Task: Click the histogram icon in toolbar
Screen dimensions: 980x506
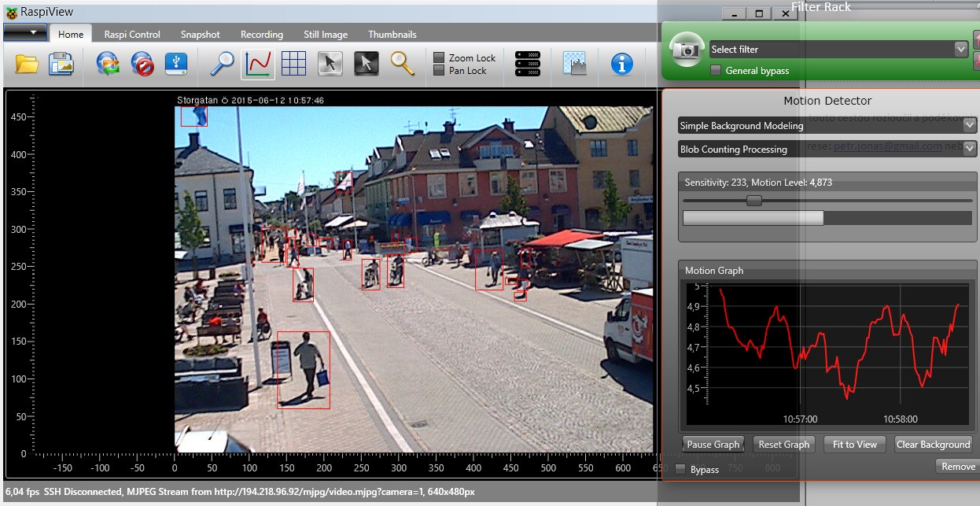Action: tap(576, 64)
